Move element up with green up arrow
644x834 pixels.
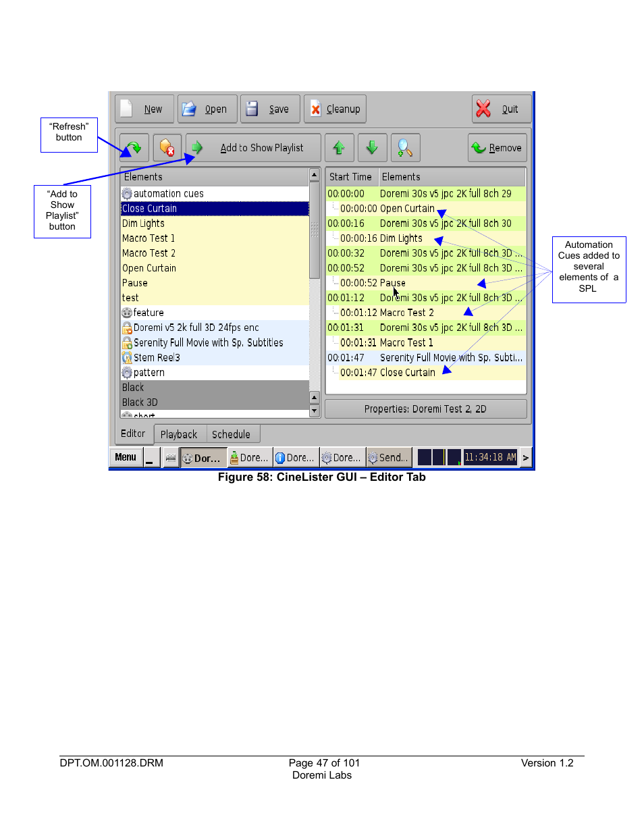pyautogui.click(x=339, y=148)
